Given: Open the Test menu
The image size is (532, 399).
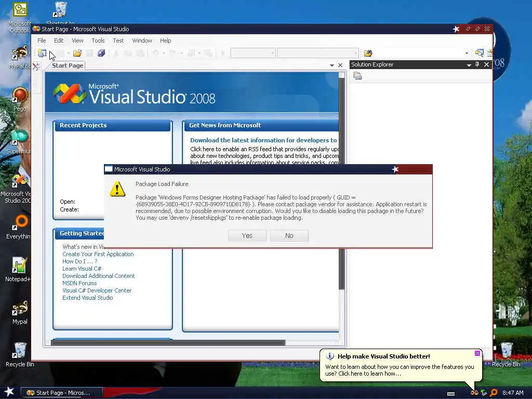Looking at the screenshot, I should point(118,41).
